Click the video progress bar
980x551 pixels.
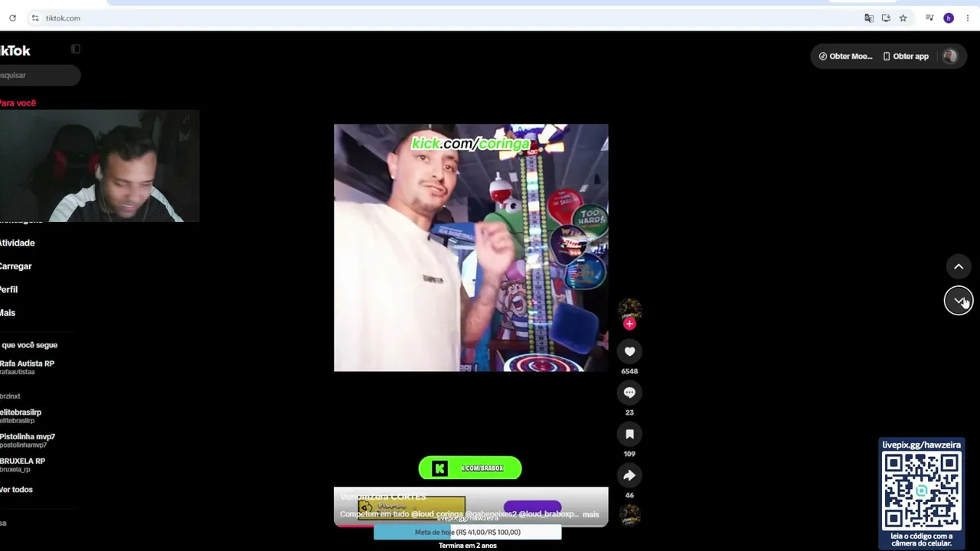(x=471, y=525)
